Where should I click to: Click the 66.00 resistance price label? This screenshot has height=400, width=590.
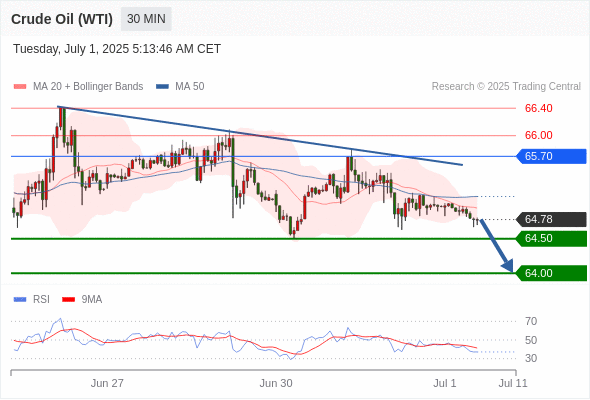tap(538, 135)
